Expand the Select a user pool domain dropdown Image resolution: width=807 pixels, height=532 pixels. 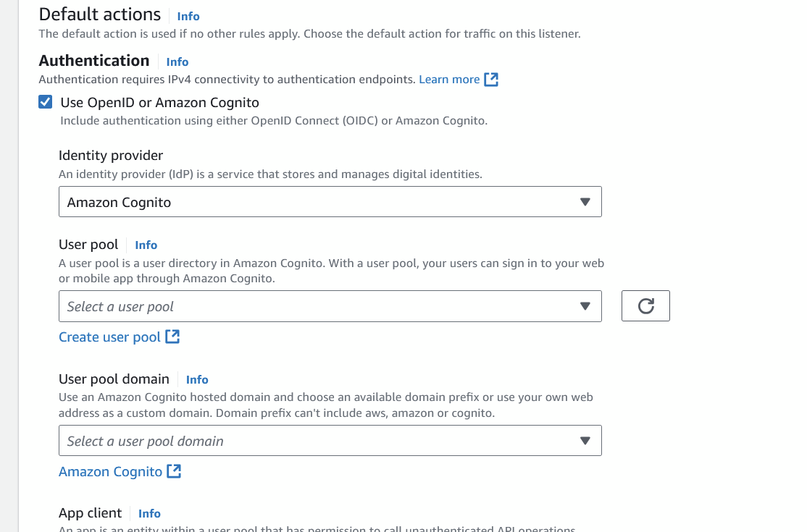(x=330, y=441)
